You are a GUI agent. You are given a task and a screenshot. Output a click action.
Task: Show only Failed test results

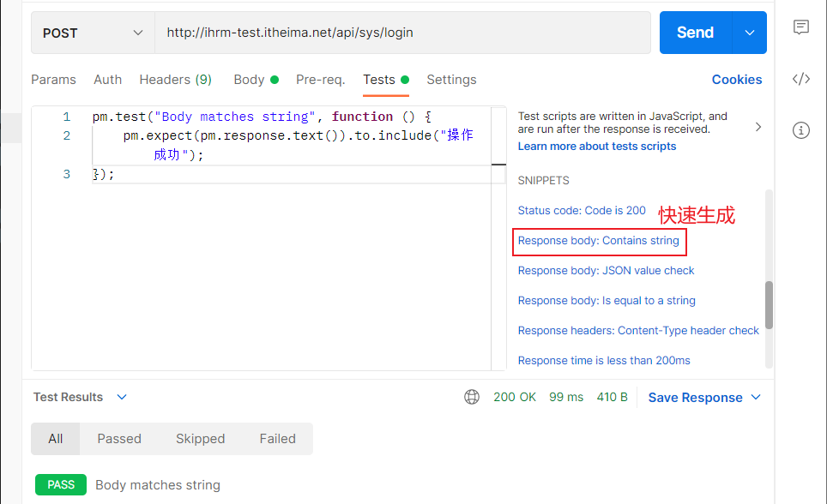pos(277,439)
